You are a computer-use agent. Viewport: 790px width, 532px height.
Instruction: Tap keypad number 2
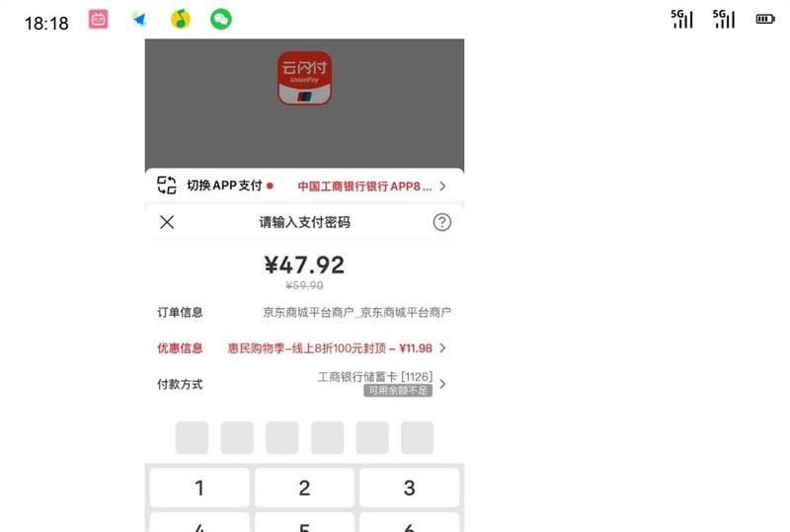click(x=304, y=488)
